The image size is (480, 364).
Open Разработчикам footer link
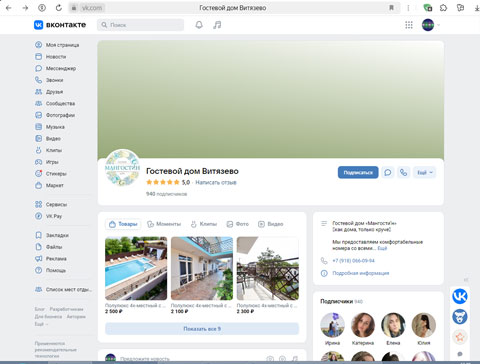click(66, 309)
